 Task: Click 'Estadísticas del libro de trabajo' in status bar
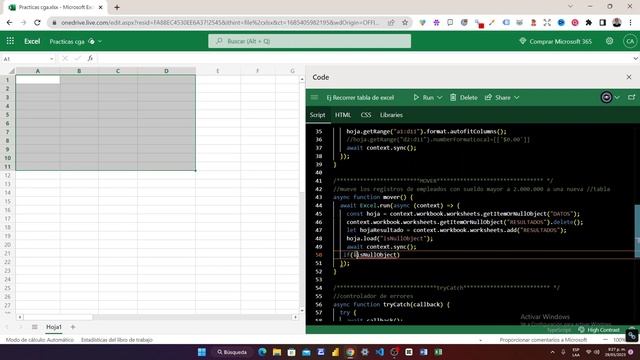117,340
